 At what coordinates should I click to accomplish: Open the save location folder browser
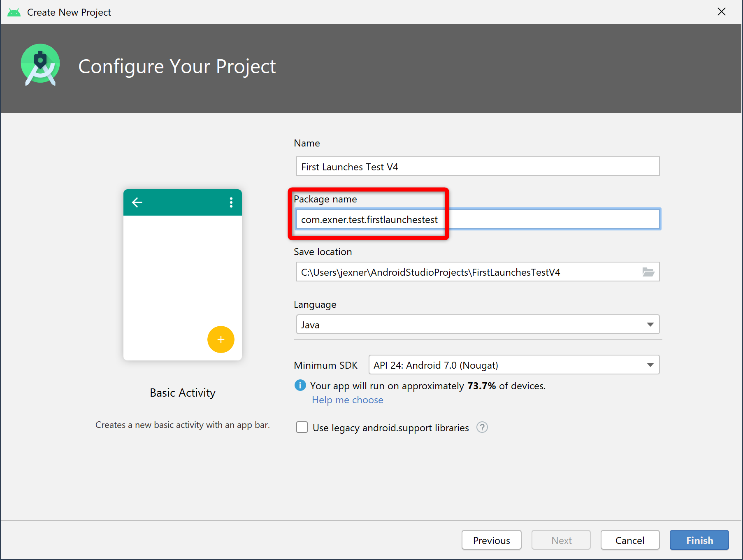point(648,272)
